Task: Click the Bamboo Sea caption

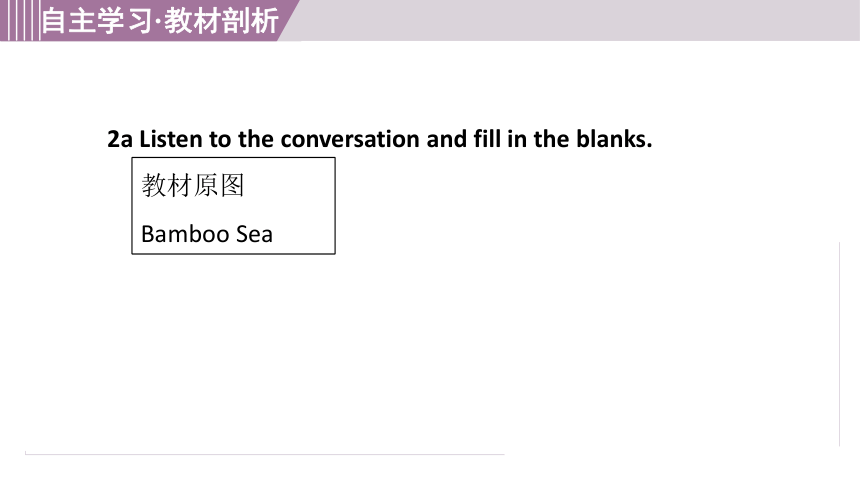Action: [x=207, y=234]
